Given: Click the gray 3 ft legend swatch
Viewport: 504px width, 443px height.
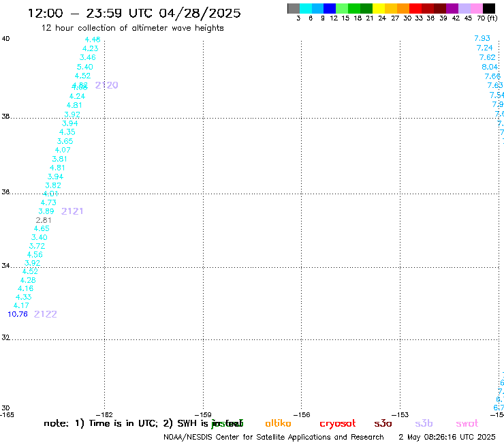Looking at the screenshot, I should click(294, 8).
